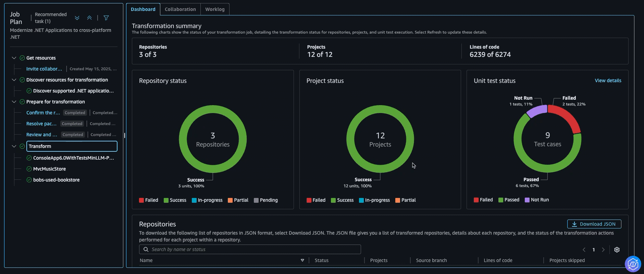The image size is (644, 274).
Task: Select the bobs-used-bookstore item
Action: tap(57, 180)
